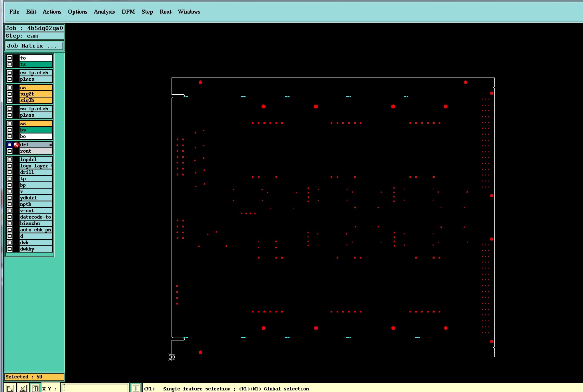Viewport: 583px width, 392px height.
Task: Select the cs-fp.etch layer name
Action: click(x=36, y=73)
